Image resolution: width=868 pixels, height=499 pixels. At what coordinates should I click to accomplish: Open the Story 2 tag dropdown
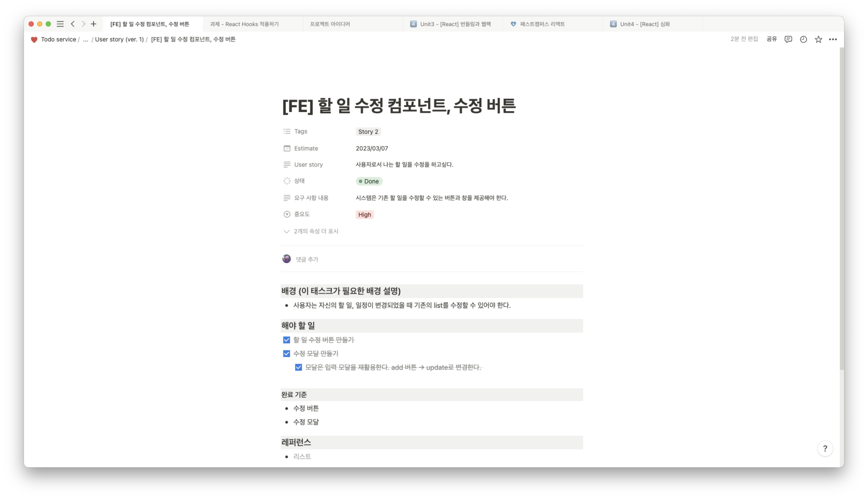368,132
